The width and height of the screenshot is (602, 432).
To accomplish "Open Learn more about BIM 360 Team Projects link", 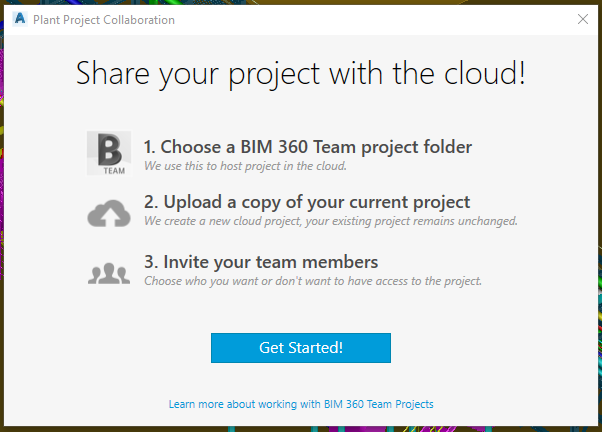I will 301,404.
